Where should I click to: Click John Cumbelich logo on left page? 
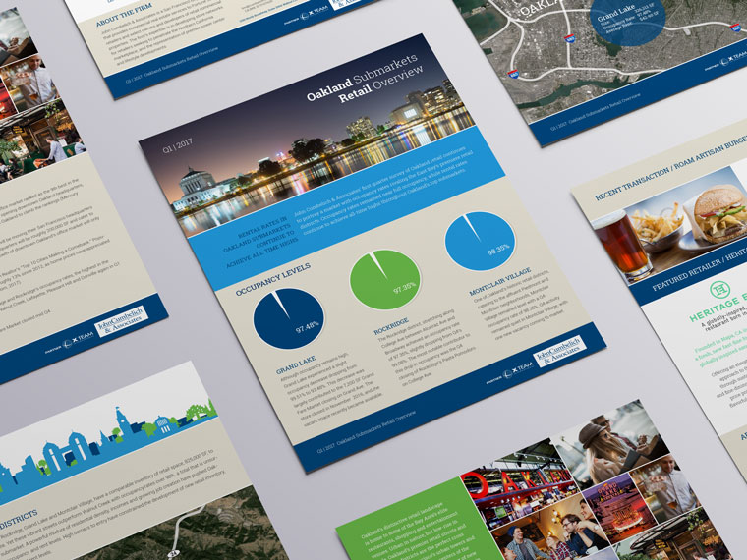pyautogui.click(x=120, y=326)
